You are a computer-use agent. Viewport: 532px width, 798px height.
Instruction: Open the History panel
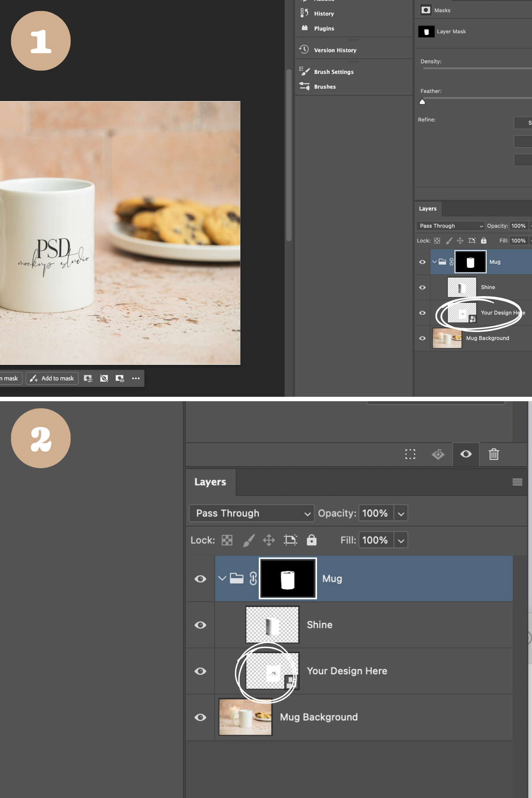324,14
